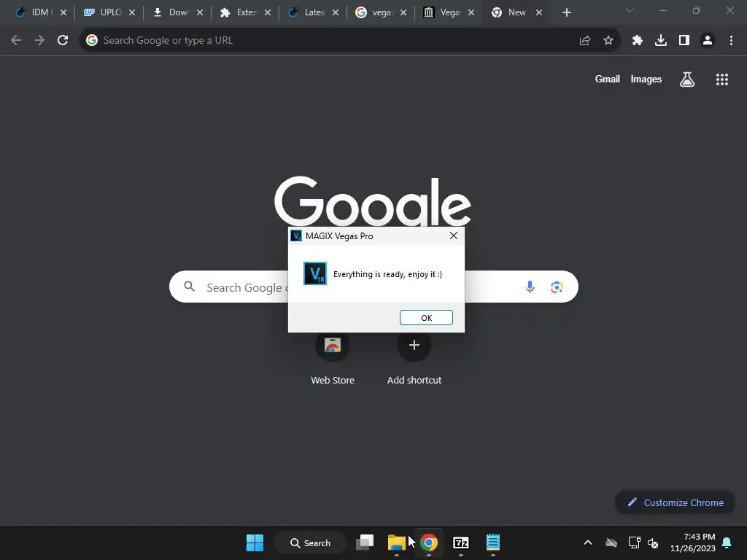
Task: Open the Windows Start menu
Action: 255,542
